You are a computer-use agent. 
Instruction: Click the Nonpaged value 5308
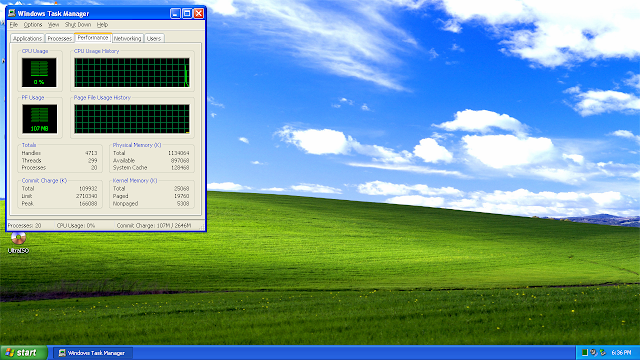click(x=183, y=203)
